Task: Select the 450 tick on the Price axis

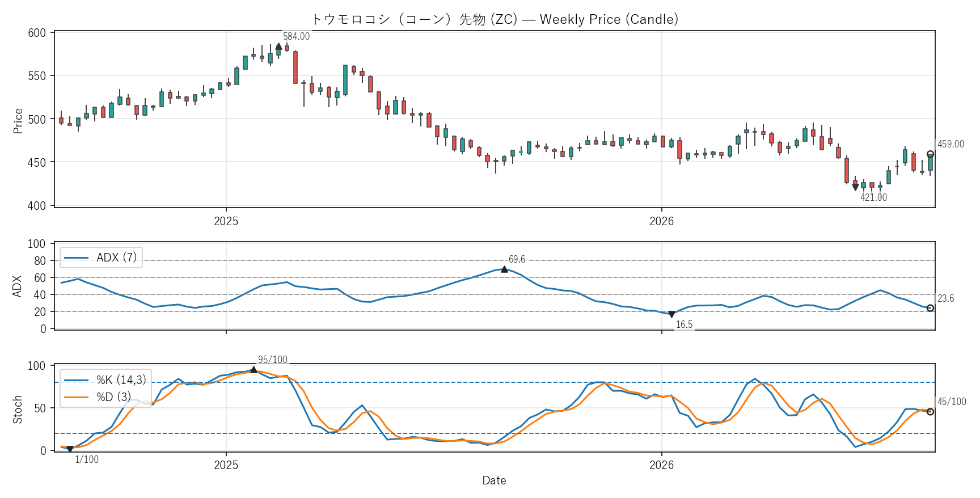Action: pyautogui.click(x=37, y=162)
